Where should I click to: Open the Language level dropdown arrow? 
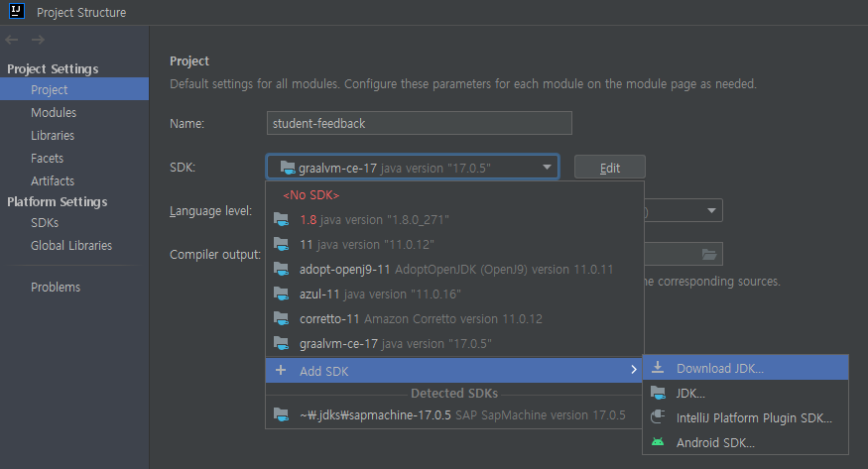click(x=712, y=211)
